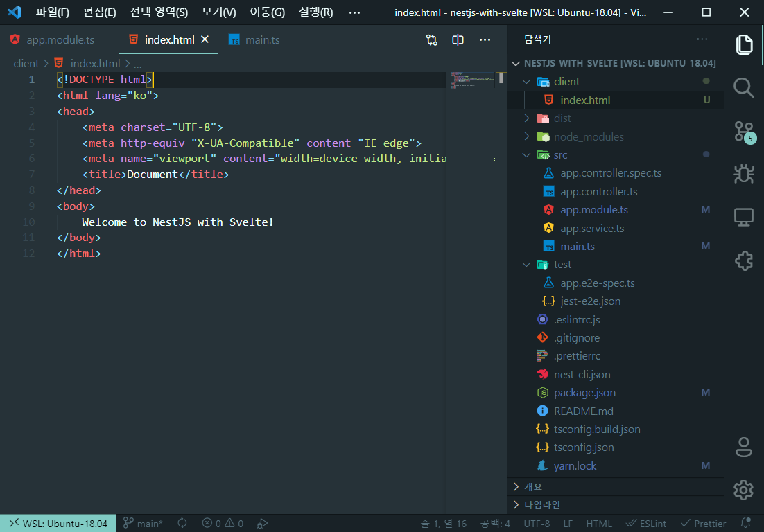Expand the dist folder
This screenshot has width=764, height=532.
527,118
